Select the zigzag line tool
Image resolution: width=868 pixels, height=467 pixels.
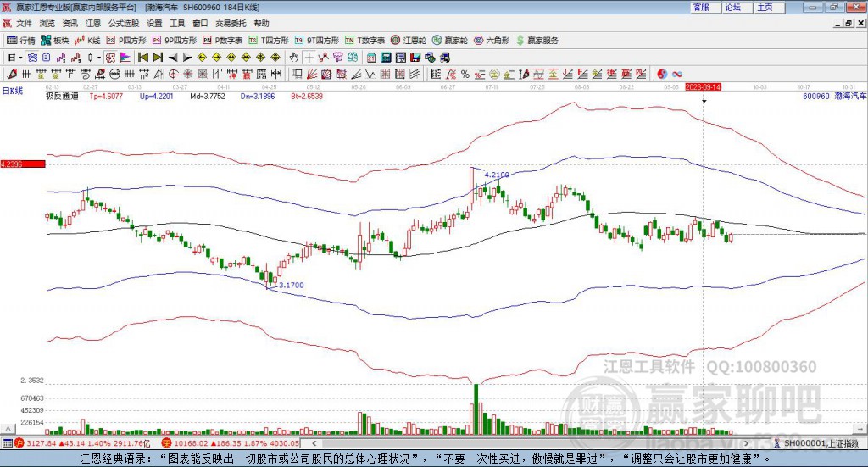point(370,74)
